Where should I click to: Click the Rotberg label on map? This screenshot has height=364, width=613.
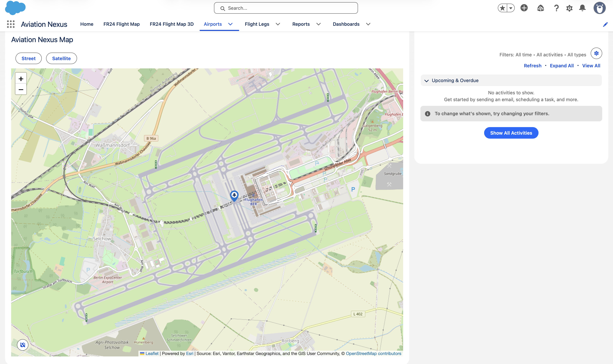[290, 341]
